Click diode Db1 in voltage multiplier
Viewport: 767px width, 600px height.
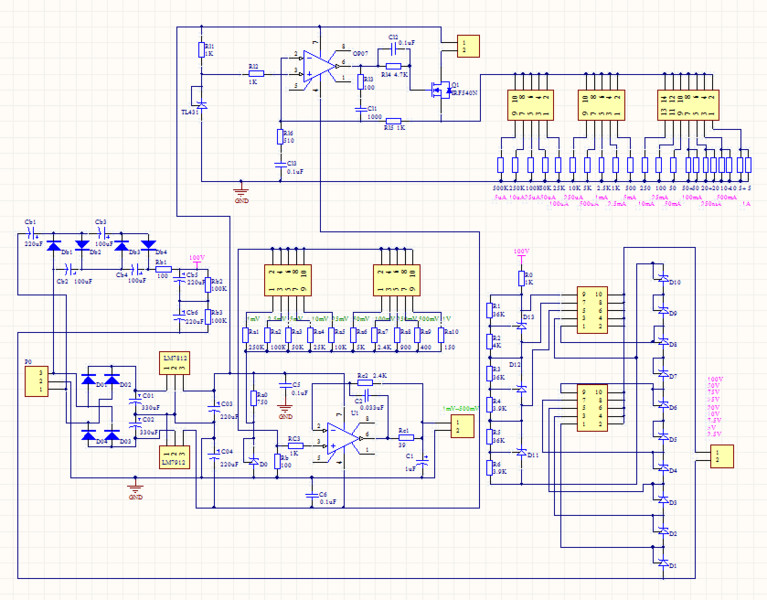[x=55, y=245]
